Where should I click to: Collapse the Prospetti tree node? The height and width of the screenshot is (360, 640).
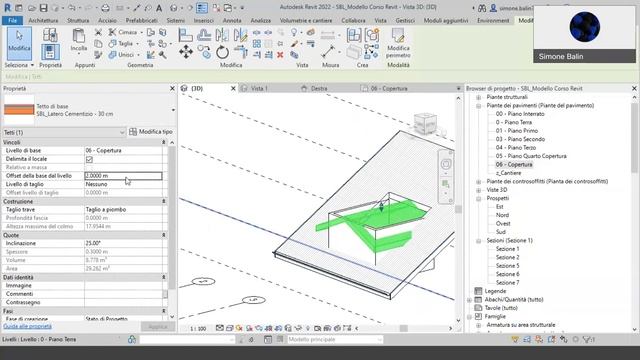point(478,198)
